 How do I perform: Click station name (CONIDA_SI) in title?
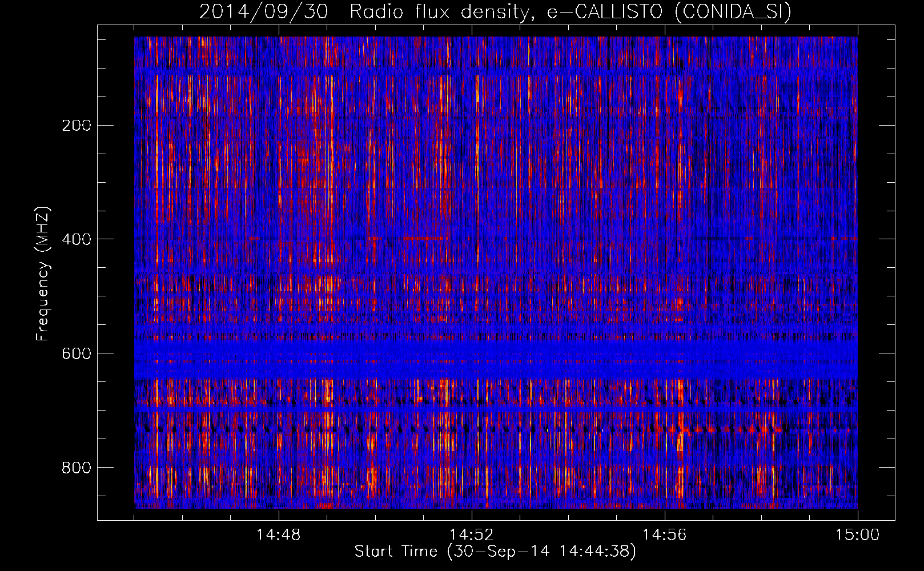(733, 13)
